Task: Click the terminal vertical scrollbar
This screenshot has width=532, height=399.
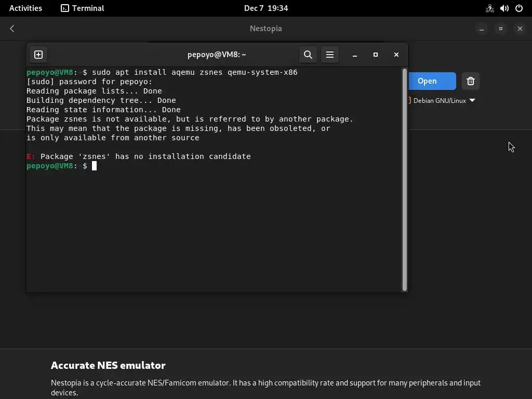Action: (404, 180)
